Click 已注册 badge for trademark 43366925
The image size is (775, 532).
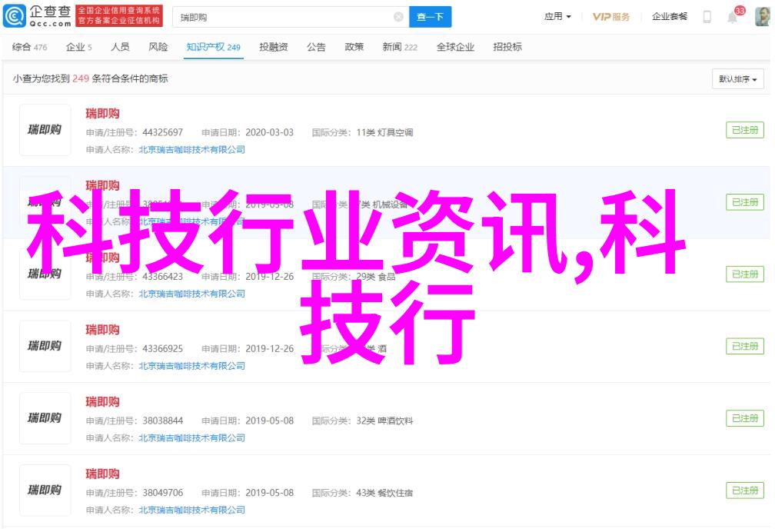[745, 346]
